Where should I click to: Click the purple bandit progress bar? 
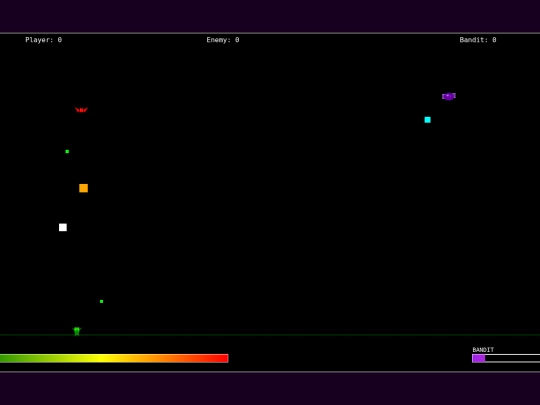pos(506,359)
